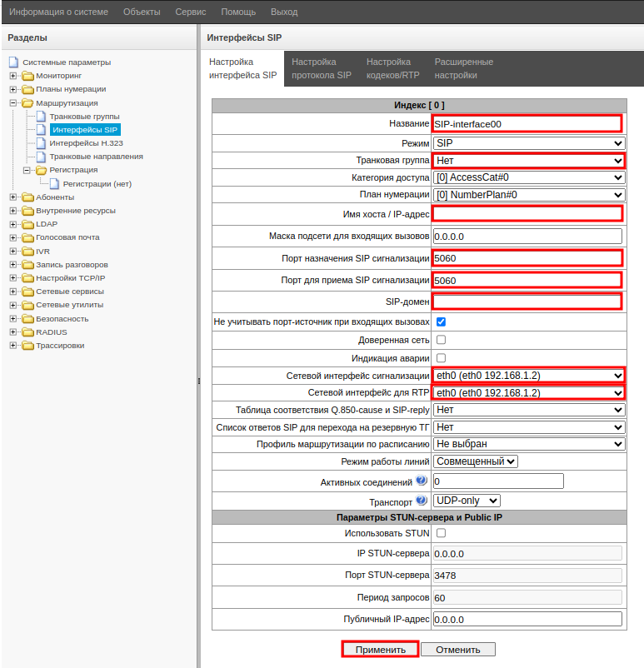Open the Транспорт UDP-only dropdown

click(x=467, y=501)
